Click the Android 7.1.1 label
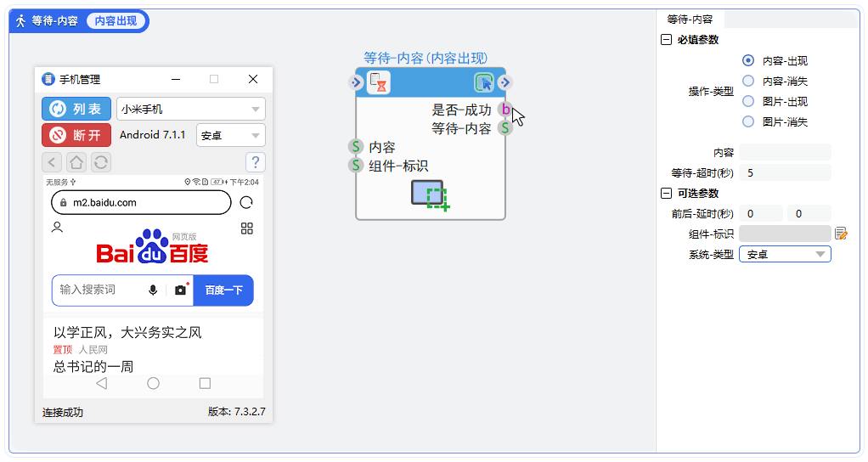This screenshot has height=462, width=868. coord(152,134)
